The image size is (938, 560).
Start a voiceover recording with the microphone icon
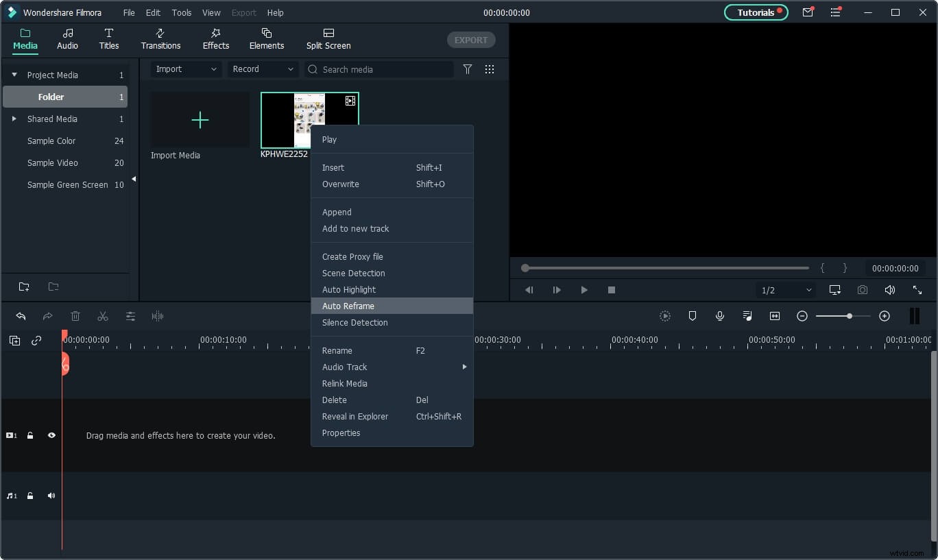tap(720, 316)
